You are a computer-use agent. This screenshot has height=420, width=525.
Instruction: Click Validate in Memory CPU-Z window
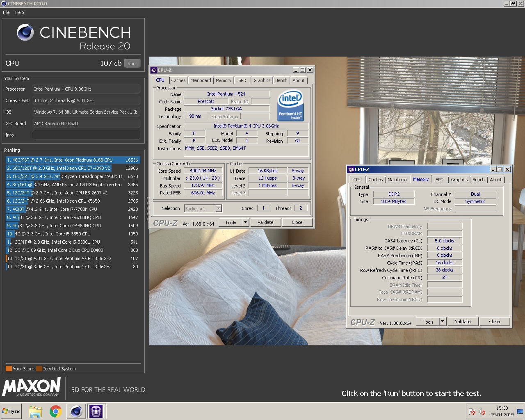click(x=463, y=322)
